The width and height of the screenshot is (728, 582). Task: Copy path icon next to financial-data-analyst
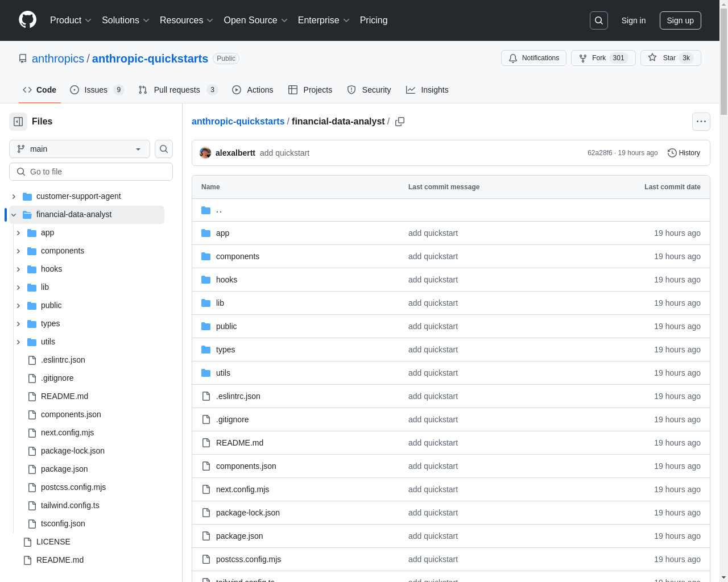coord(400,122)
